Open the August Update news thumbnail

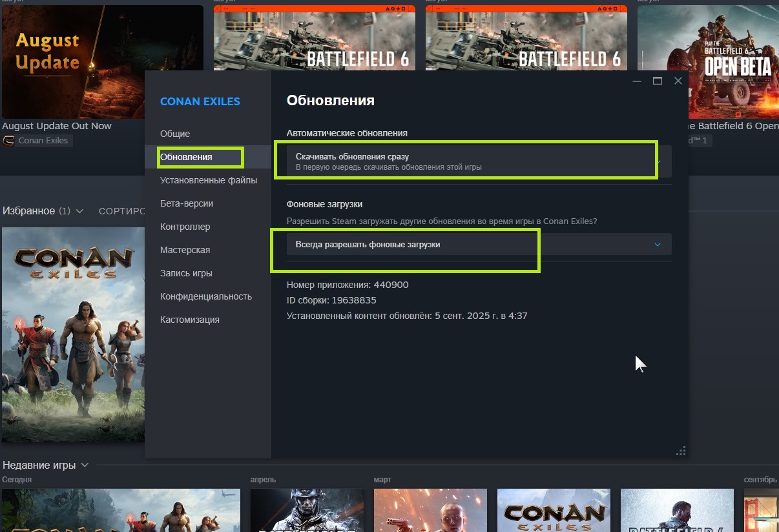[x=102, y=61]
